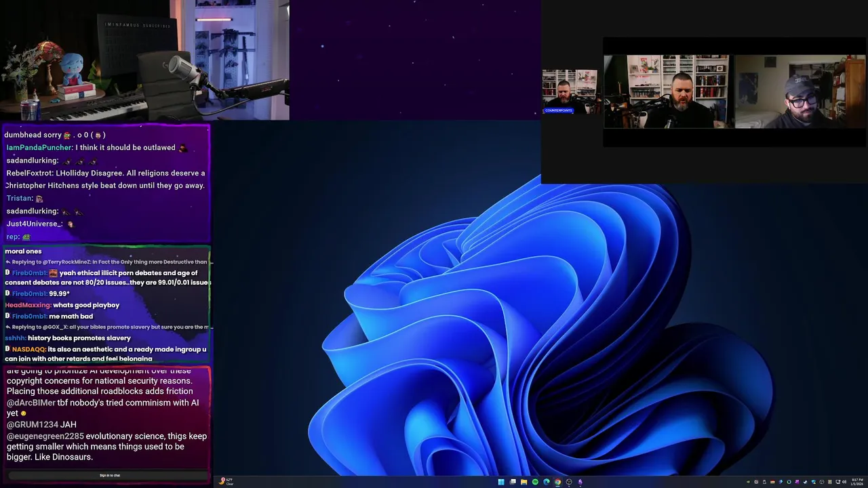Click the green circle tray icon

789,482
